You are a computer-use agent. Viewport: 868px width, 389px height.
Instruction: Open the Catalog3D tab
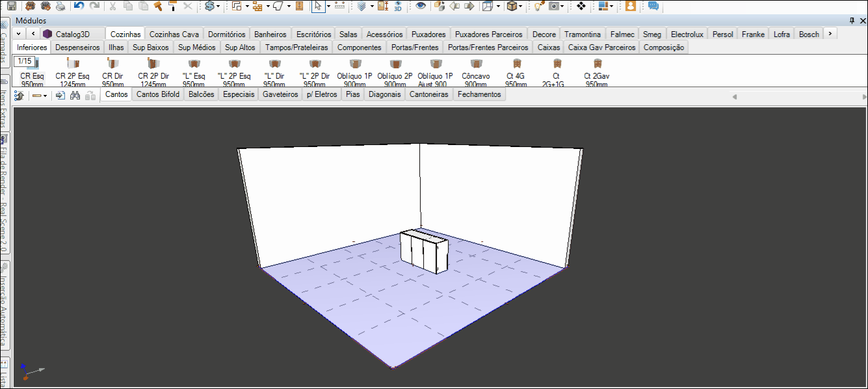[x=72, y=34]
